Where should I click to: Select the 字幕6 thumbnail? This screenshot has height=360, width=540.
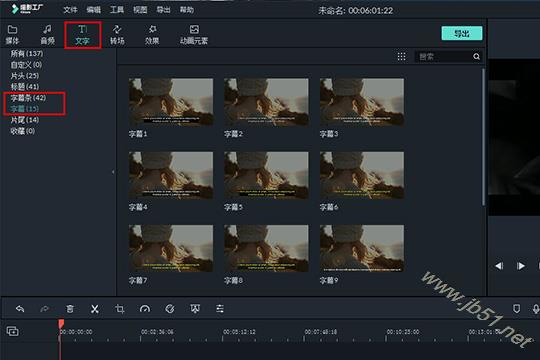pos(362,175)
